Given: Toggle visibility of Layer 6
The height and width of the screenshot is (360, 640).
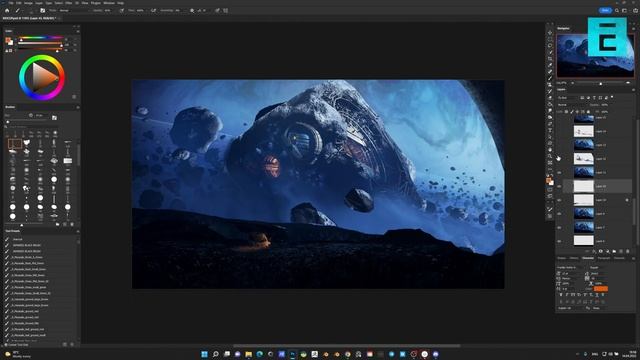Looking at the screenshot, I should coord(559,241).
